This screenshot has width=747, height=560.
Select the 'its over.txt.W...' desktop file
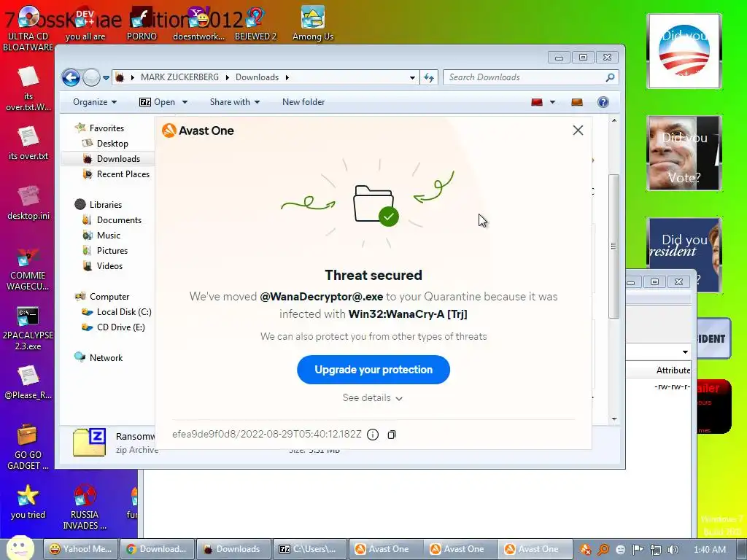[28, 89]
